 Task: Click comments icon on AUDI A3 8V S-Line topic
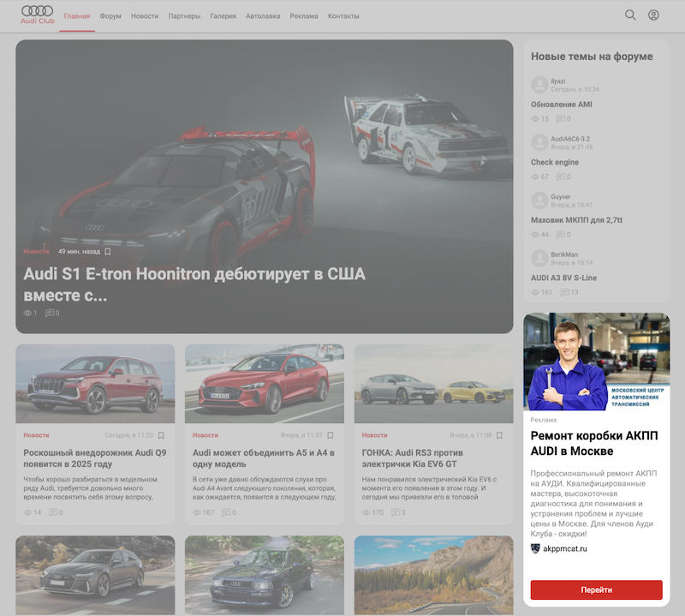tap(563, 292)
